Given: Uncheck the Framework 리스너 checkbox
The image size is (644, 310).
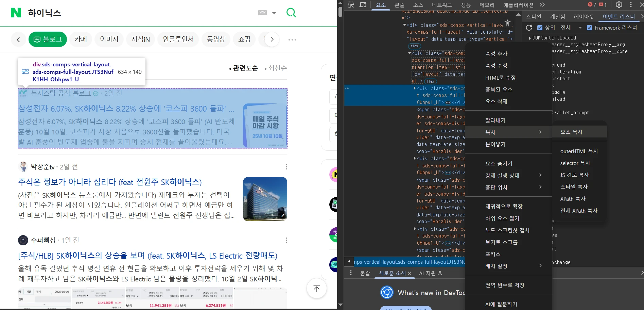Looking at the screenshot, I should [589, 28].
